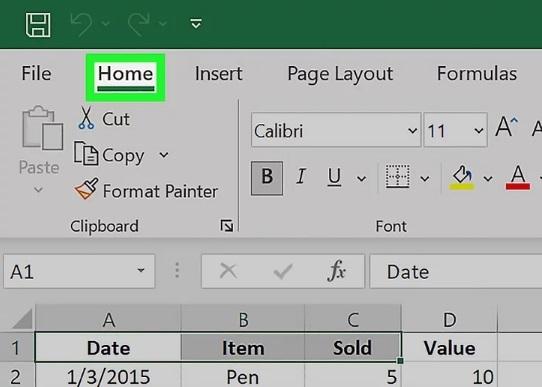
Task: Open the Insert ribbon tab
Action: (218, 74)
